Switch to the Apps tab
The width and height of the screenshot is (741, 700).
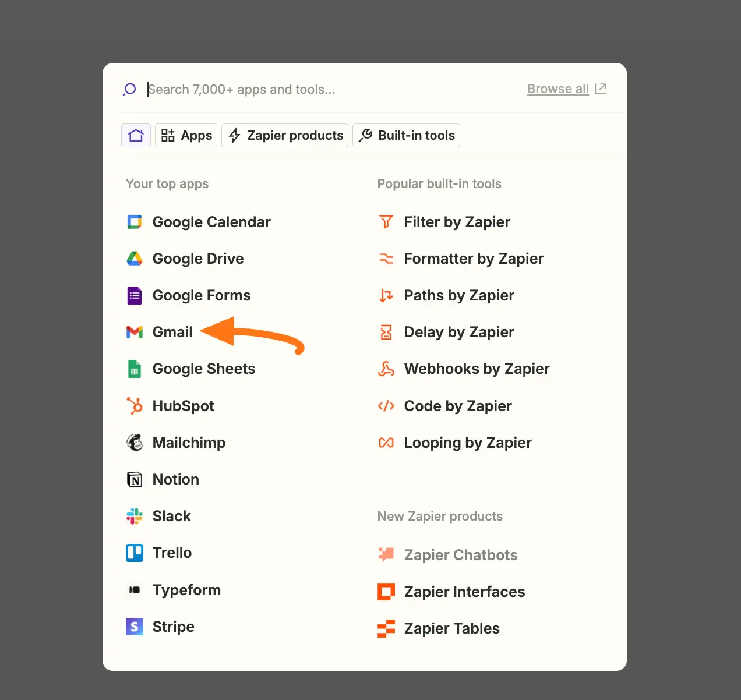tap(186, 136)
